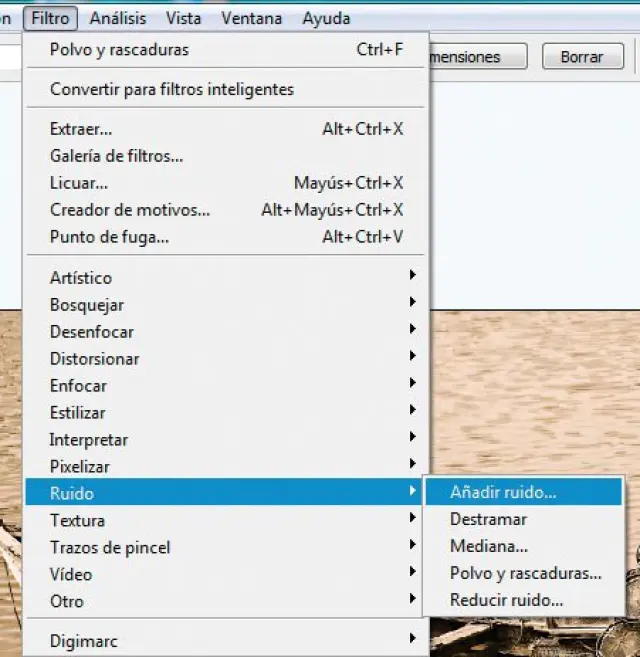This screenshot has height=657, width=640.
Task: Expand the 'Desenfocar' filter submenu
Action: coord(91,332)
